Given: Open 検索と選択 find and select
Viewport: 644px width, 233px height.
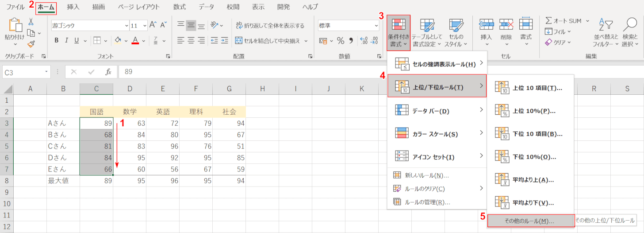Looking at the screenshot, I should tap(630, 33).
